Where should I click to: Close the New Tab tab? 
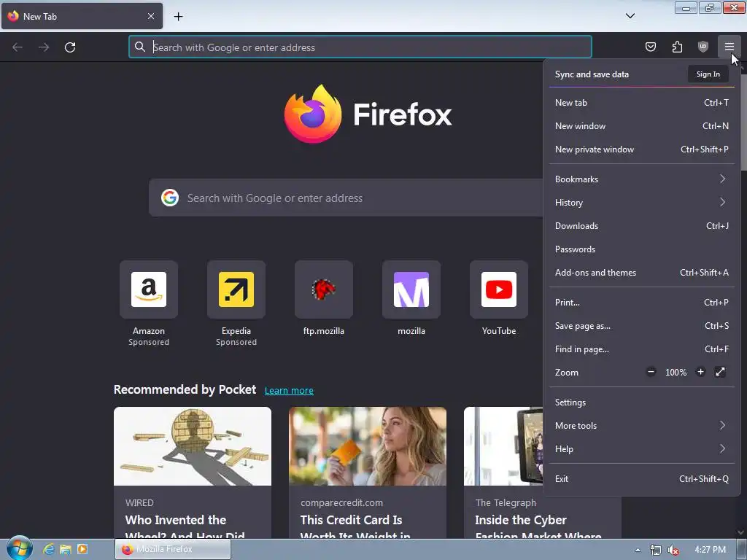[x=151, y=16]
